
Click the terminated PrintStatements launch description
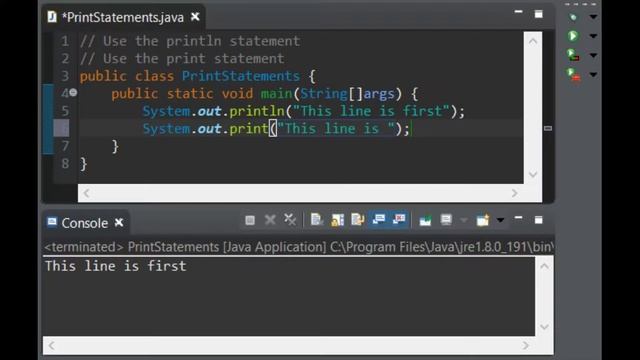click(299, 247)
